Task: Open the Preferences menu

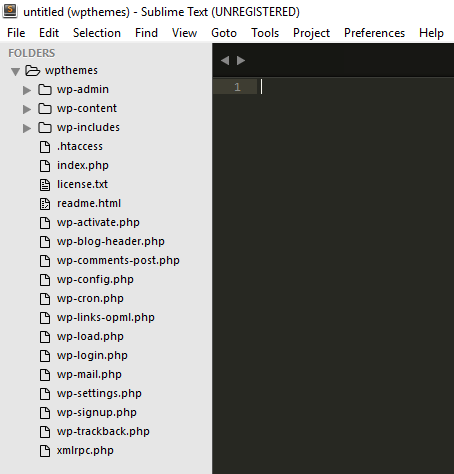Action: coord(374,33)
